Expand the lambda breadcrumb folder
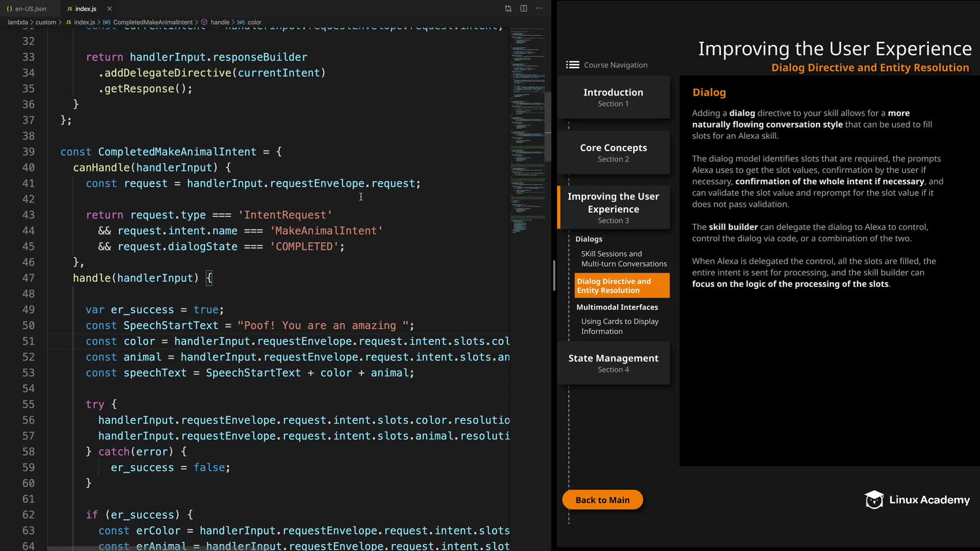This screenshot has width=980, height=551. click(17, 22)
